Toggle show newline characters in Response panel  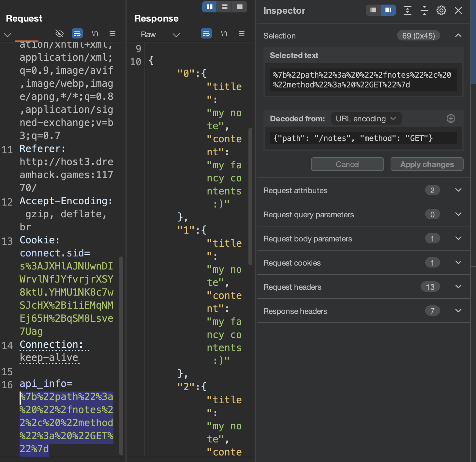click(224, 33)
